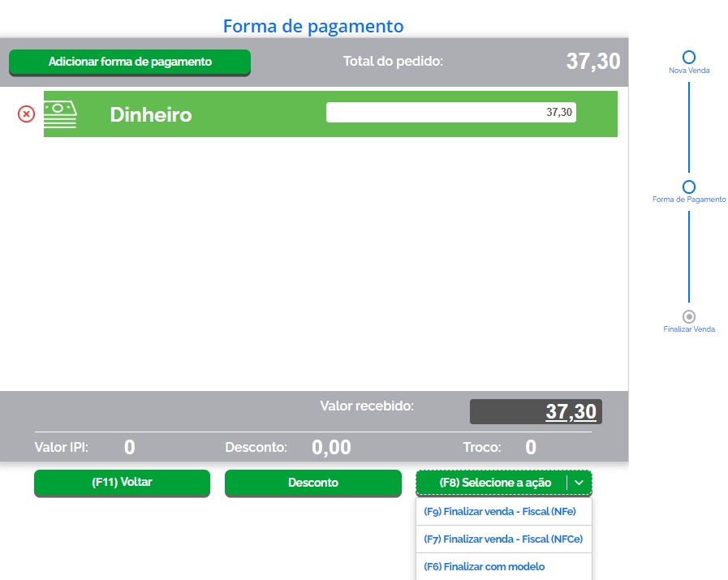The image size is (728, 580).
Task: Focus the Dinheiro amount input field
Action: [x=450, y=113]
